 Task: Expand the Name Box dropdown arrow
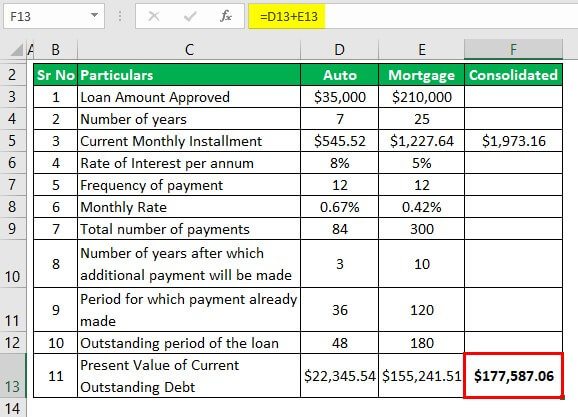(94, 15)
